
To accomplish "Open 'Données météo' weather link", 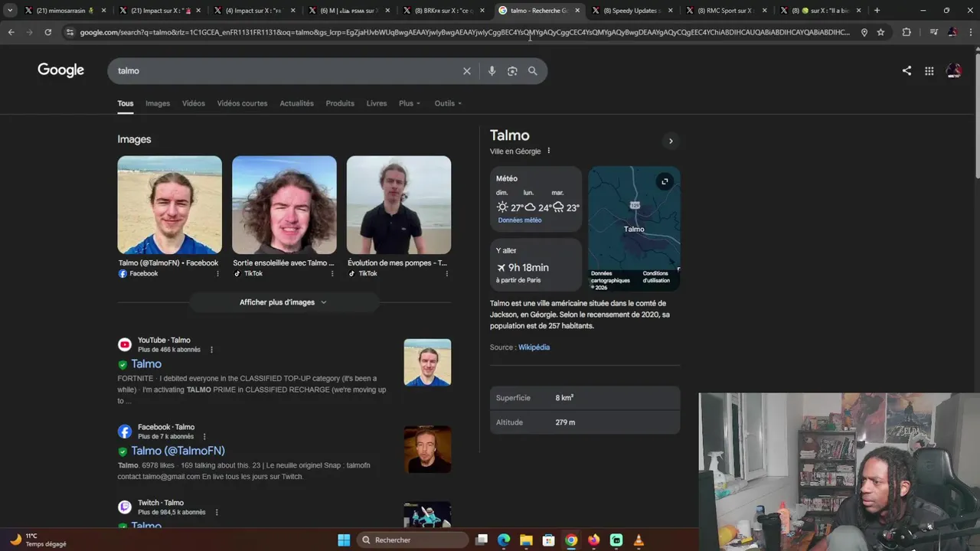I will [x=520, y=220].
